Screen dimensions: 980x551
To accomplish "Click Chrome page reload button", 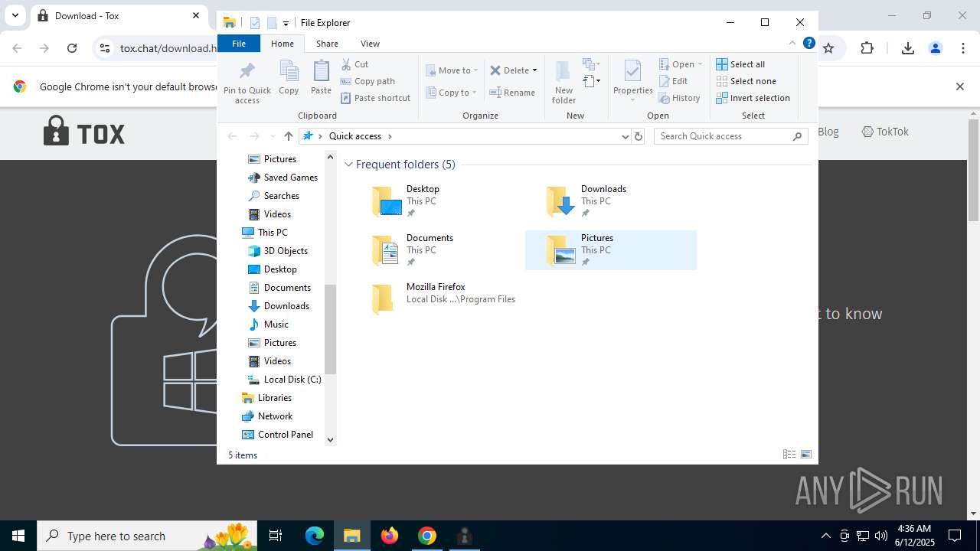I will point(72,48).
